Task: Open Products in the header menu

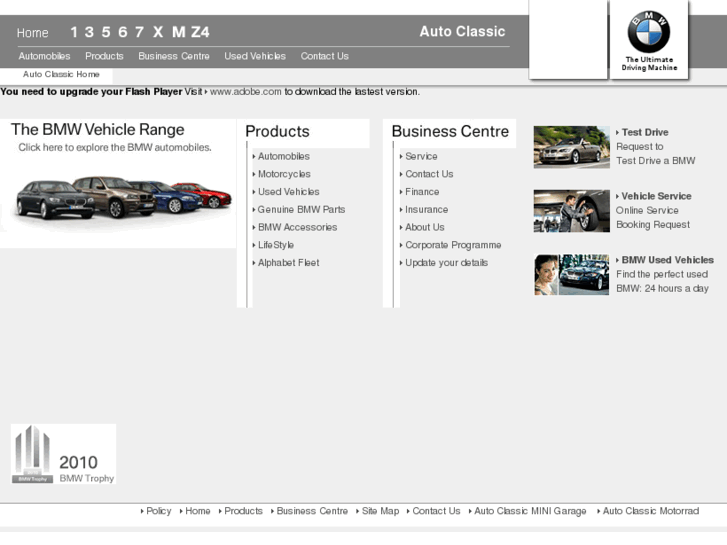Action: [x=104, y=56]
